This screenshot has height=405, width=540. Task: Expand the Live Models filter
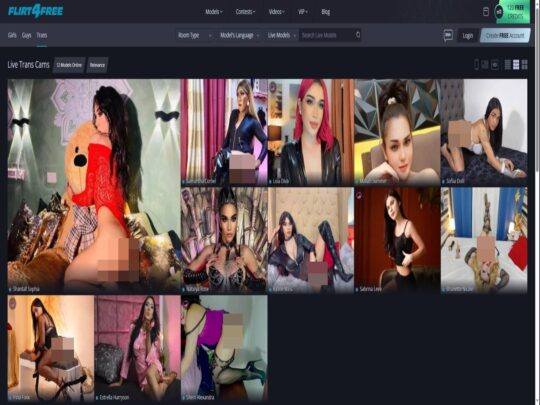pyautogui.click(x=282, y=35)
